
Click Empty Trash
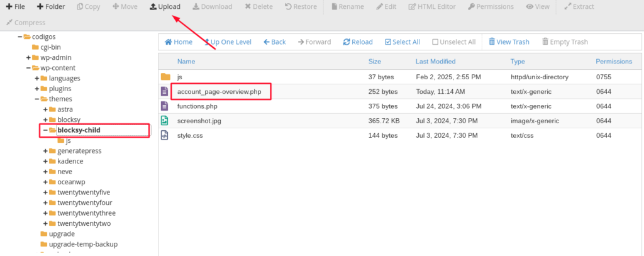565,42
